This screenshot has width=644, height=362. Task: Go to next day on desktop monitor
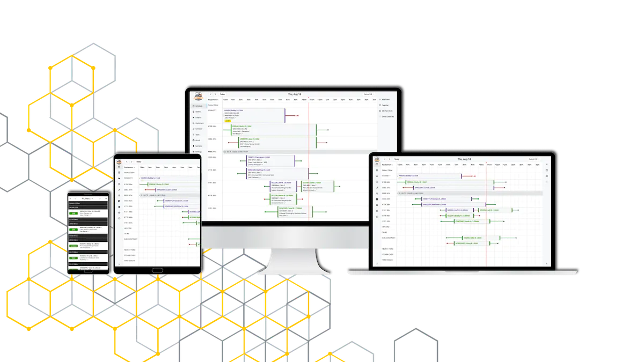coord(215,94)
